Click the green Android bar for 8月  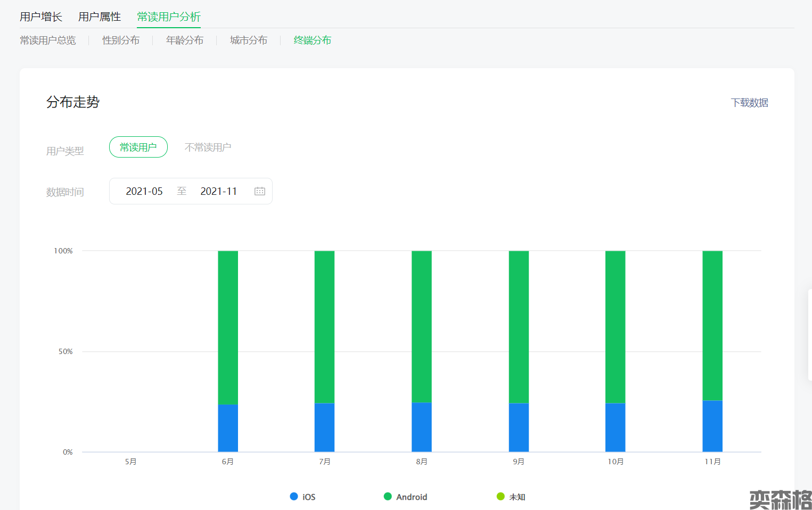(422, 326)
